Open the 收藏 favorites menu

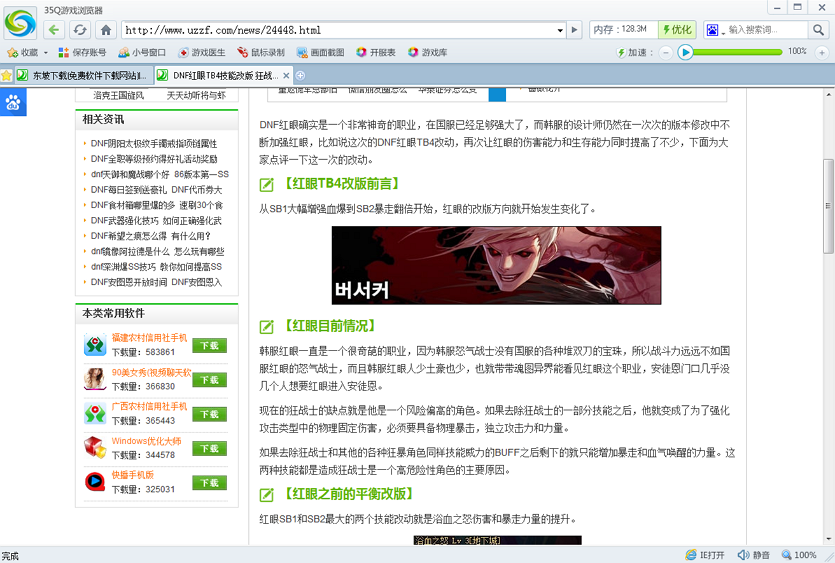[x=27, y=52]
